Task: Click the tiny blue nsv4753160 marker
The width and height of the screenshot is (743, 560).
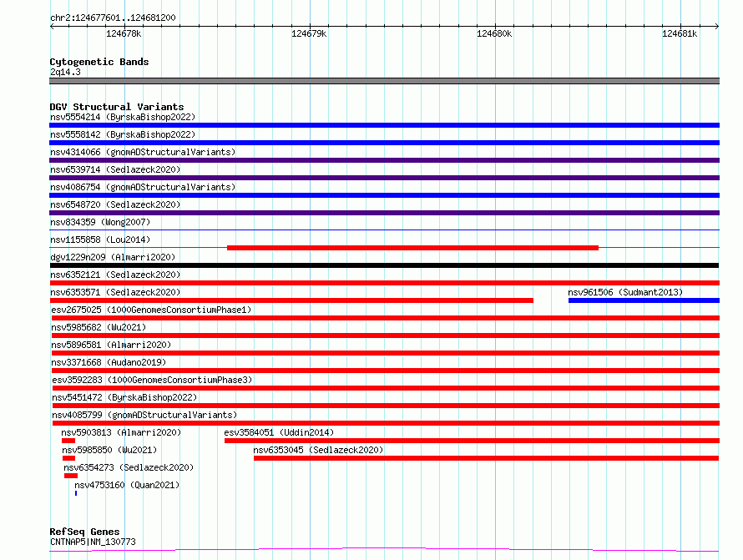Action: pyautogui.click(x=76, y=493)
